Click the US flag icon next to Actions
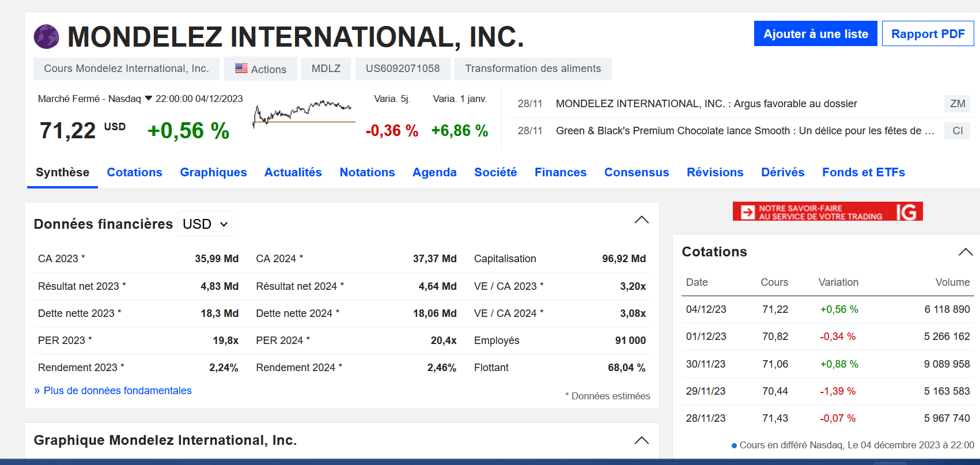Viewport: 980px width, 465px height. pos(241,68)
